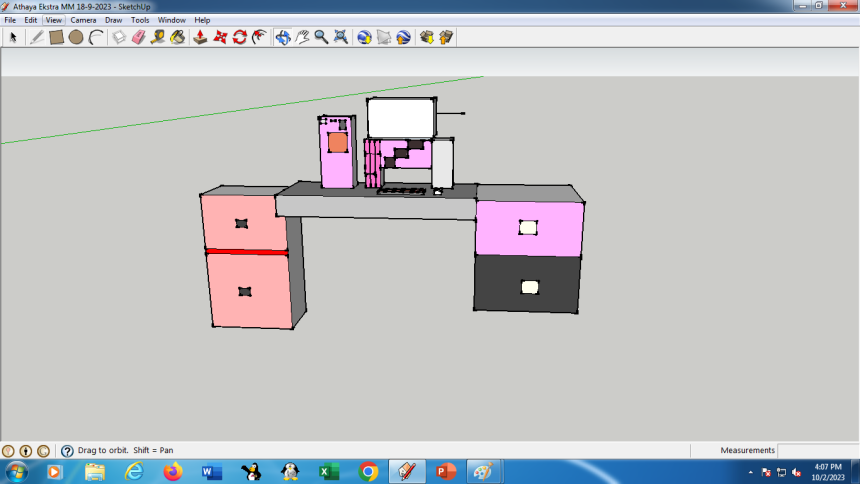860x484 pixels.
Task: Pick the Line pencil tool
Action: [x=37, y=37]
